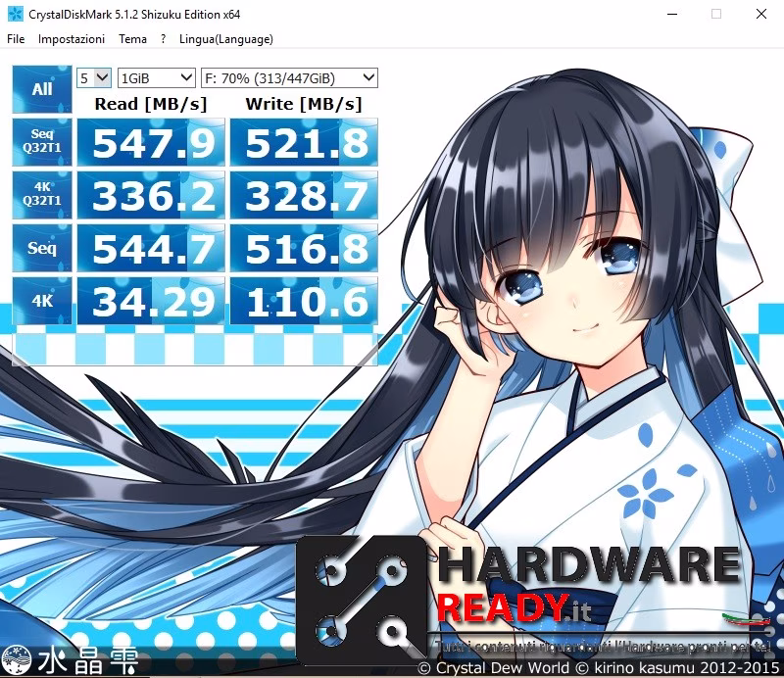Click the 4K write value 110.6

click(x=304, y=302)
